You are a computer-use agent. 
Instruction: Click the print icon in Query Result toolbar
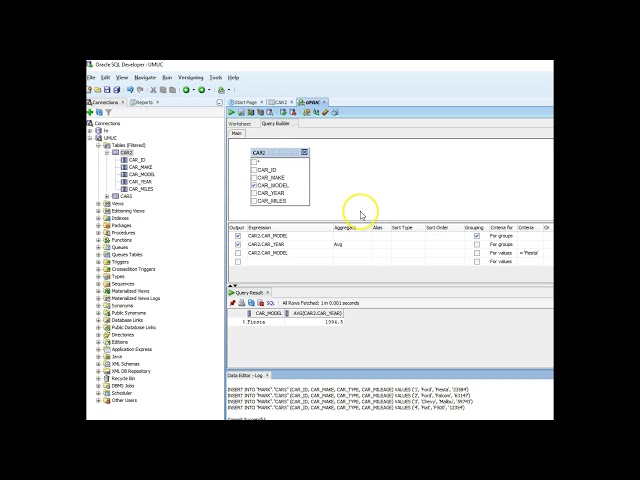242,303
